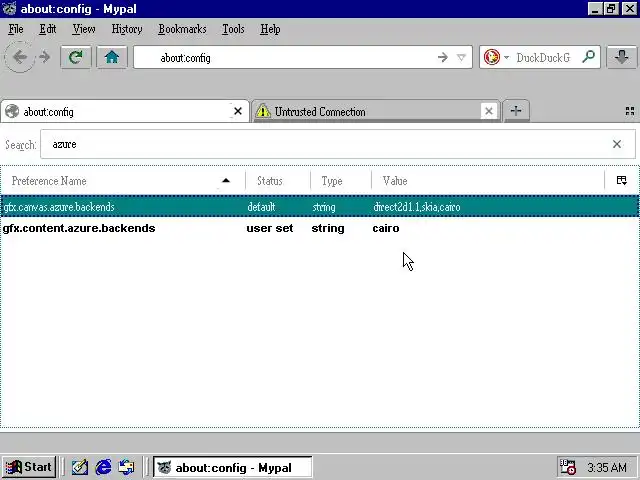Screen dimensions: 640x480
Task: Restore down the Mypal window
Action: 611,9
